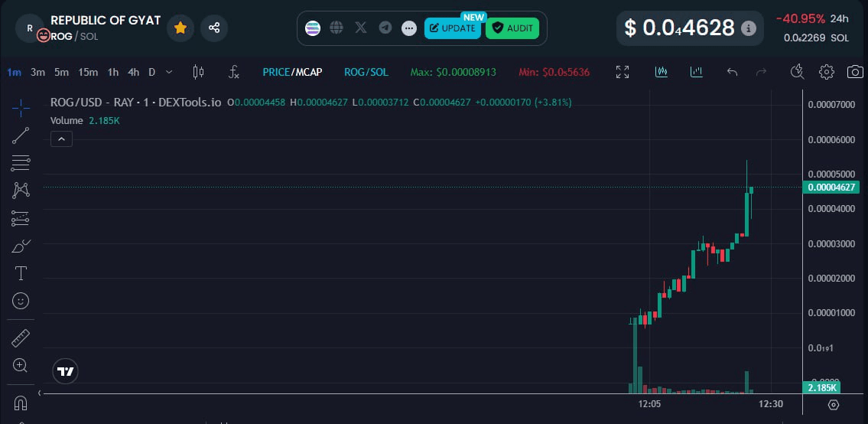The height and width of the screenshot is (424, 868).
Task: Show more social links ellipsis
Action: point(409,28)
